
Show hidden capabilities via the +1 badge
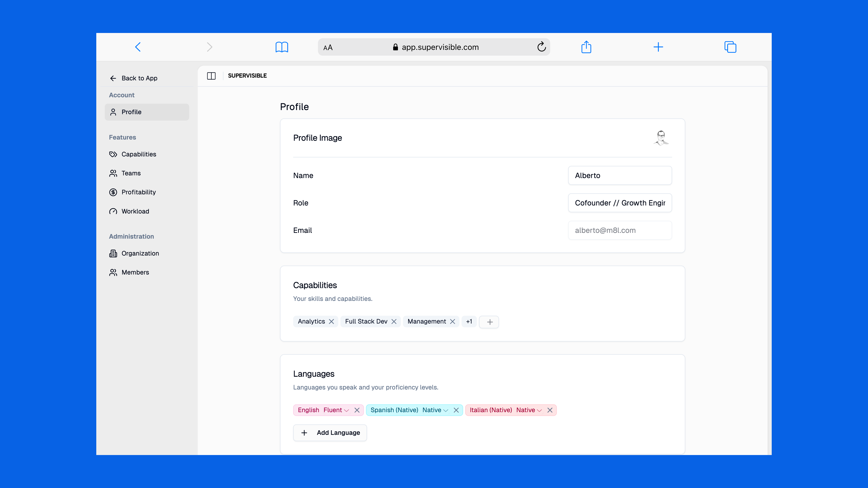tap(469, 322)
